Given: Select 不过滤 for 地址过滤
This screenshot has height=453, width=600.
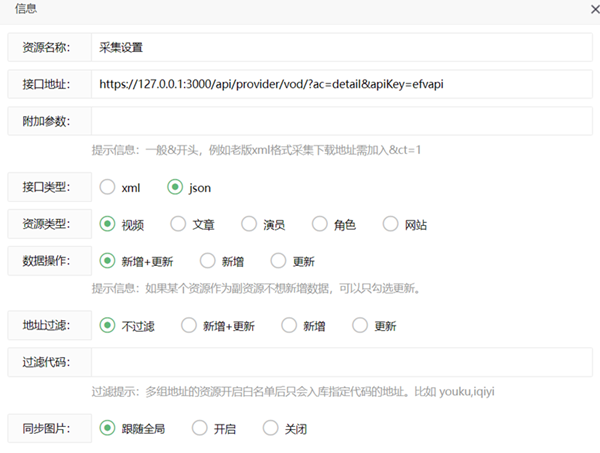Looking at the screenshot, I should [108, 326].
